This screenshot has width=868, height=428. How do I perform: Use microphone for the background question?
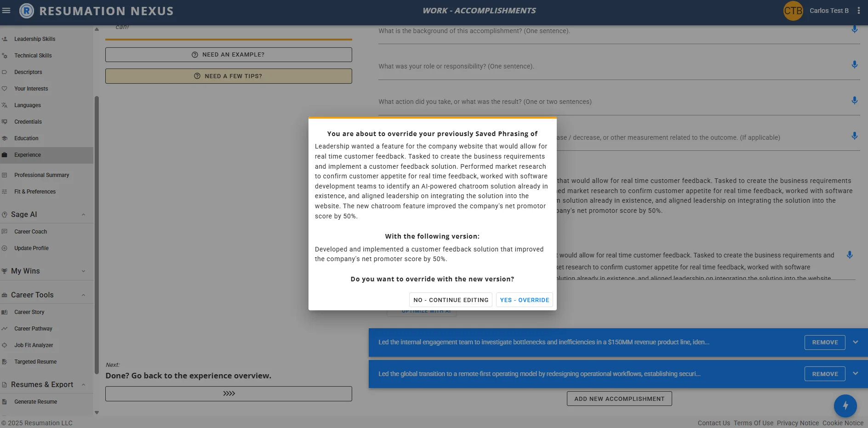click(x=854, y=29)
